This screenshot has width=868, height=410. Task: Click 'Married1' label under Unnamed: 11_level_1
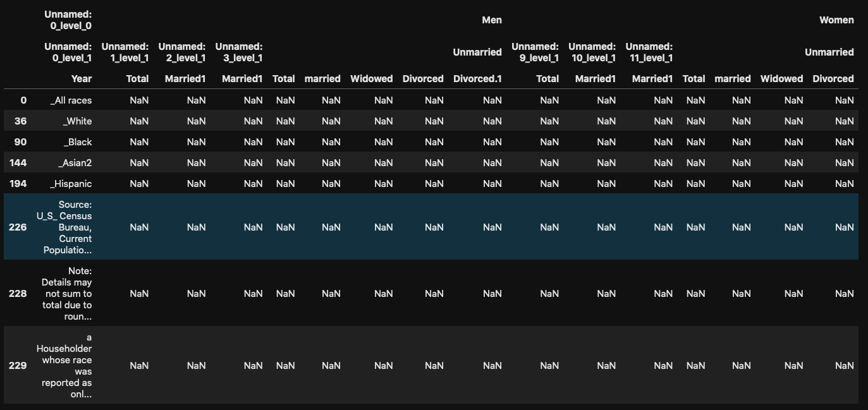pyautogui.click(x=652, y=78)
